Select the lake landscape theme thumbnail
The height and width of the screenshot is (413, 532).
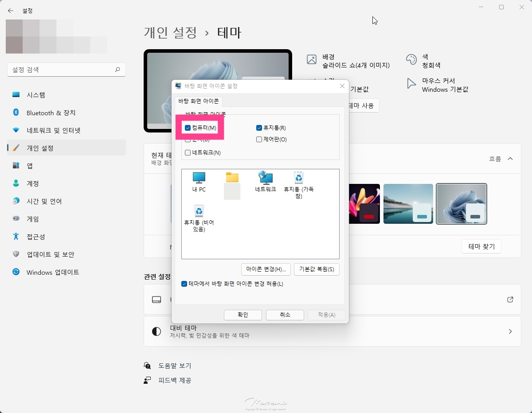coord(408,204)
